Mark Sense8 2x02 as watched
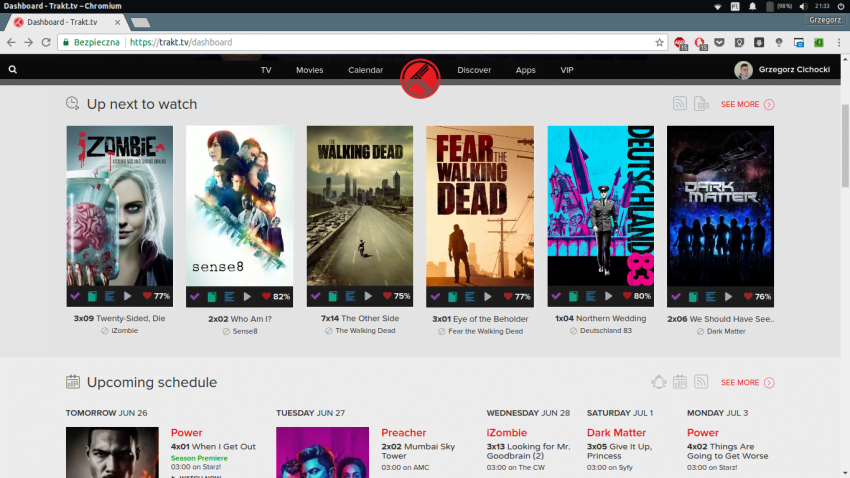This screenshot has width=850, height=478. pyautogui.click(x=195, y=296)
